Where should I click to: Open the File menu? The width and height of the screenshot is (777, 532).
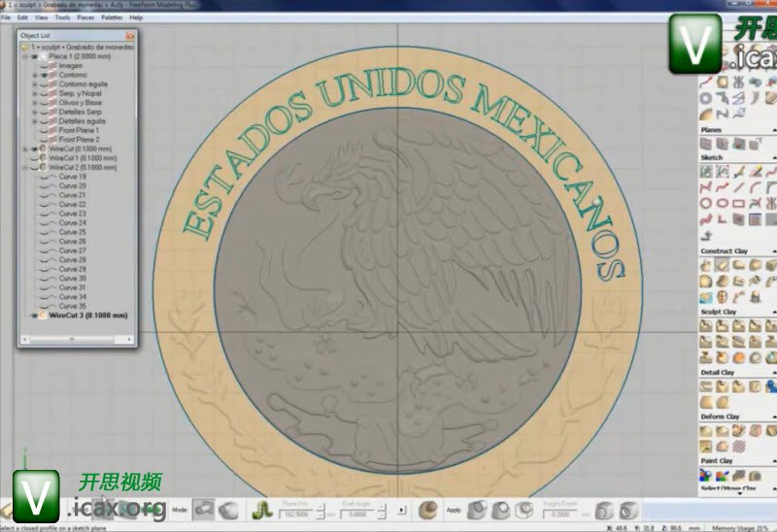6,17
